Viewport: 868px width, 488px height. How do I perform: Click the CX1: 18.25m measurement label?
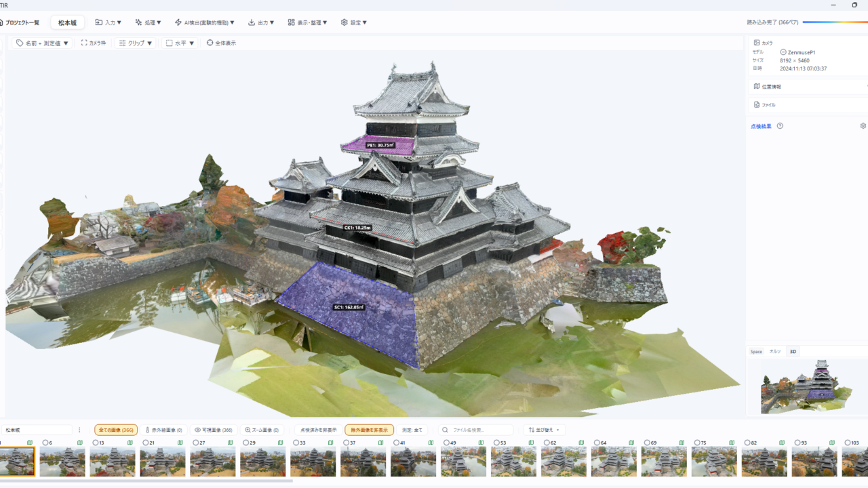[x=357, y=228]
